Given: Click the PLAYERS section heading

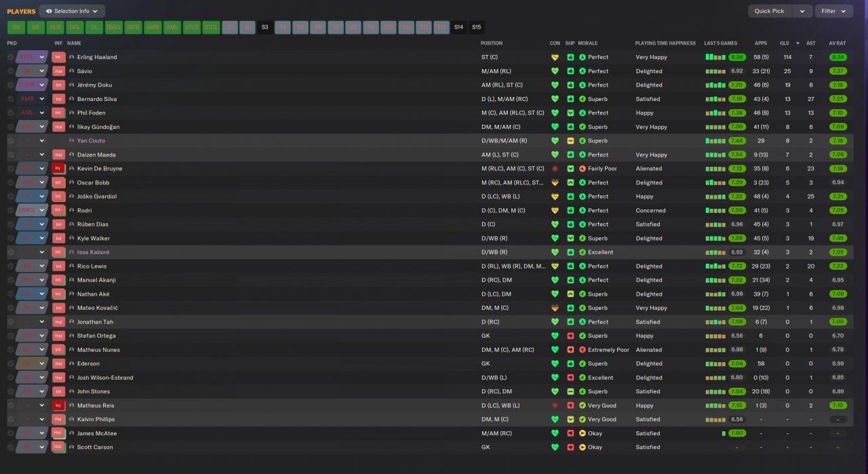Looking at the screenshot, I should 21,11.
